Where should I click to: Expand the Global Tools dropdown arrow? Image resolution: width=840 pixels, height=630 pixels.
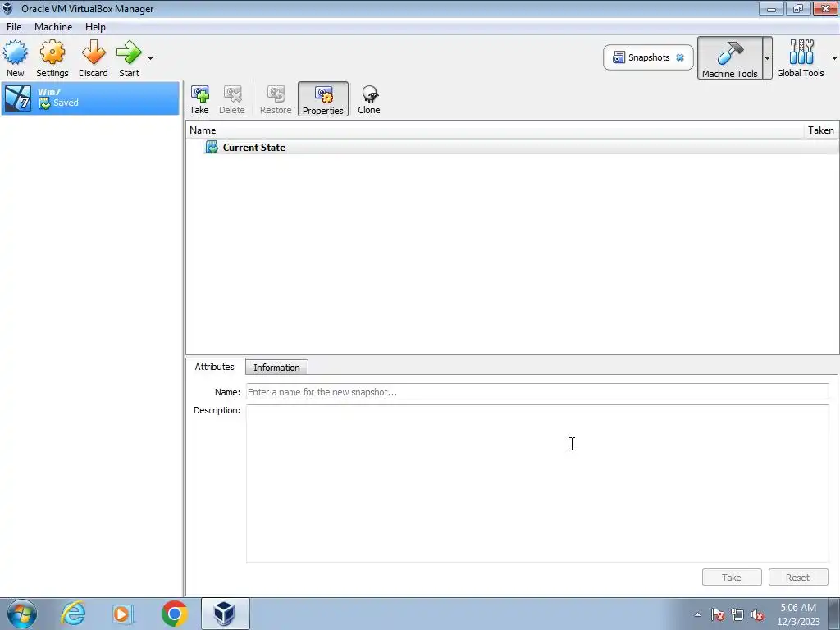pyautogui.click(x=834, y=58)
